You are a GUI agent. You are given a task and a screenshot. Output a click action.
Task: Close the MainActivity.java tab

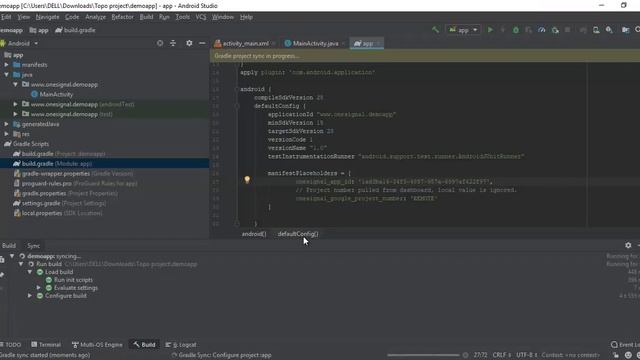(x=343, y=44)
